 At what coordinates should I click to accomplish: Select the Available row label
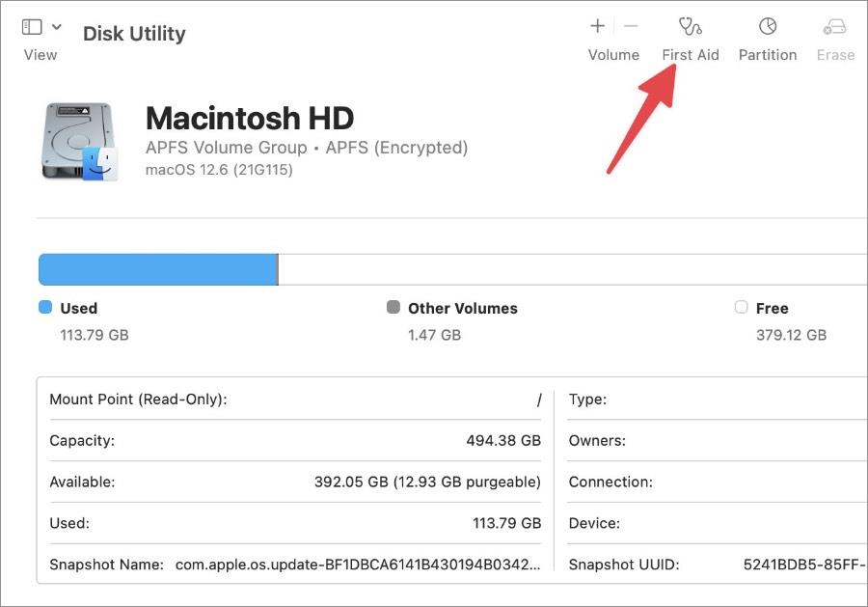(82, 482)
